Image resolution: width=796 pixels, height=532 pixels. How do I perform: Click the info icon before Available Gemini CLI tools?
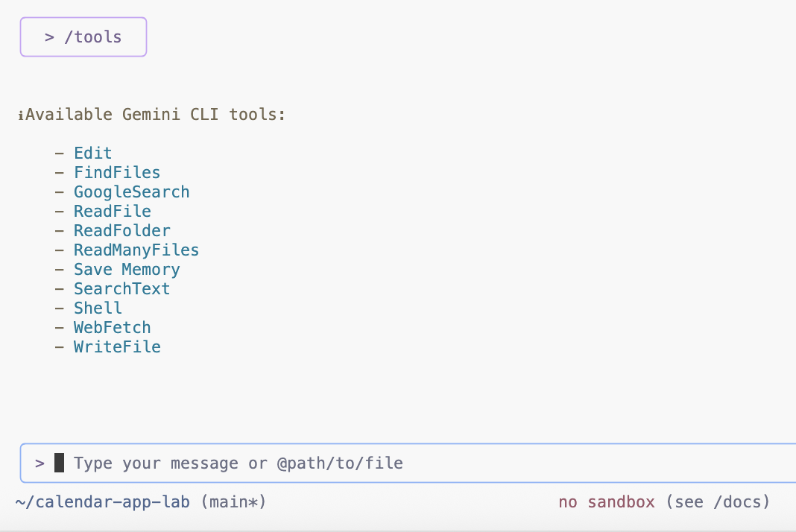coord(20,115)
